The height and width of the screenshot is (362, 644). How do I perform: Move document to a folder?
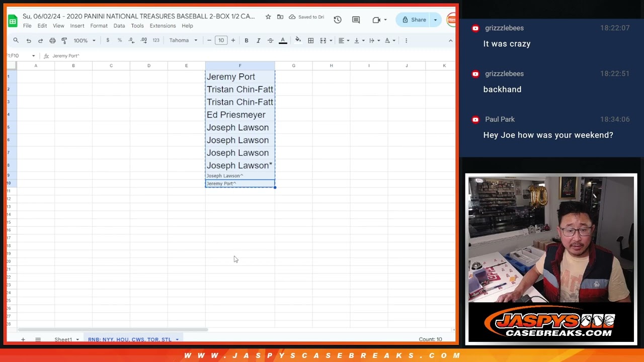280,17
